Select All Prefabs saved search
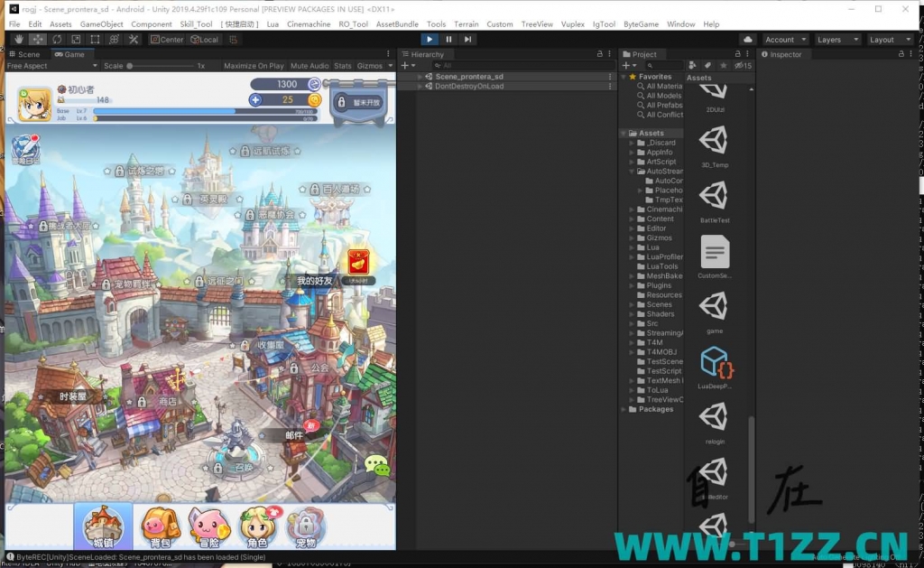The image size is (924, 568). (660, 105)
